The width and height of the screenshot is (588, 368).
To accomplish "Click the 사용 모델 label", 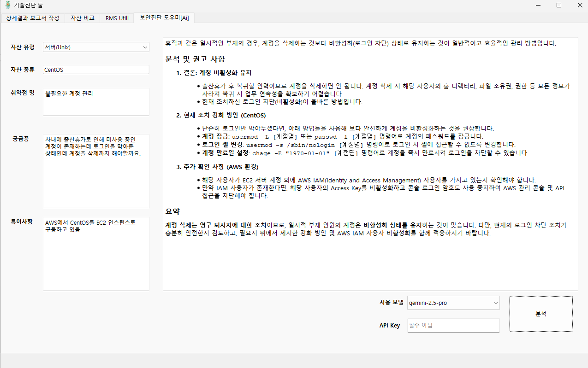I will tap(391, 302).
